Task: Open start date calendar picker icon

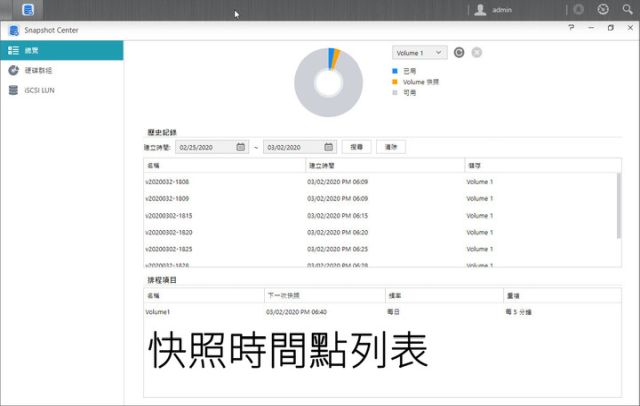Action: [x=241, y=147]
